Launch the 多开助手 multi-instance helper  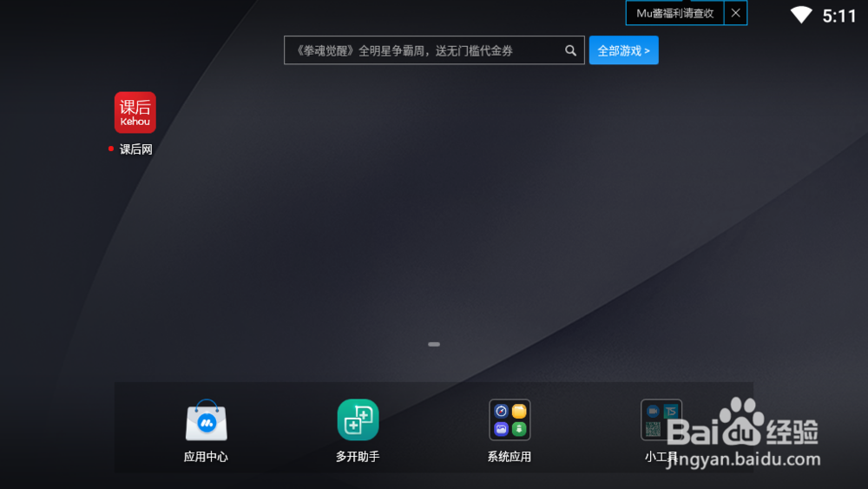358,420
